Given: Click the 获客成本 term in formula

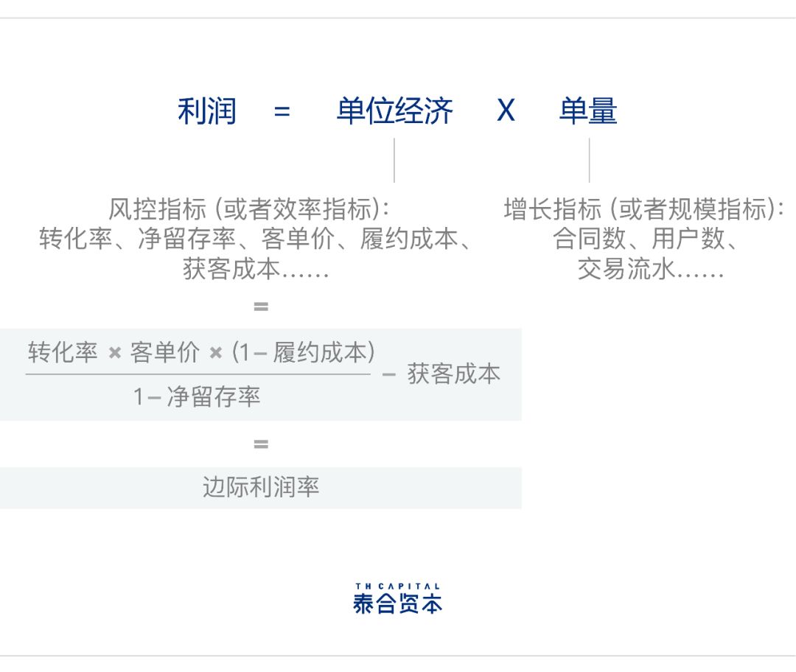Looking at the screenshot, I should coord(454,374).
